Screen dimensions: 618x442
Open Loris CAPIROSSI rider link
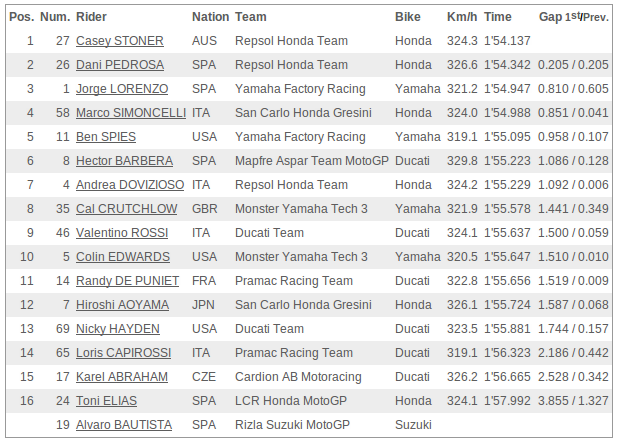[123, 353]
